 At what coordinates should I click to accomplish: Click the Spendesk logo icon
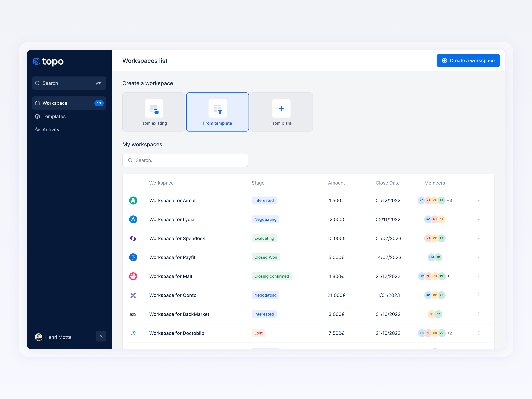point(133,238)
